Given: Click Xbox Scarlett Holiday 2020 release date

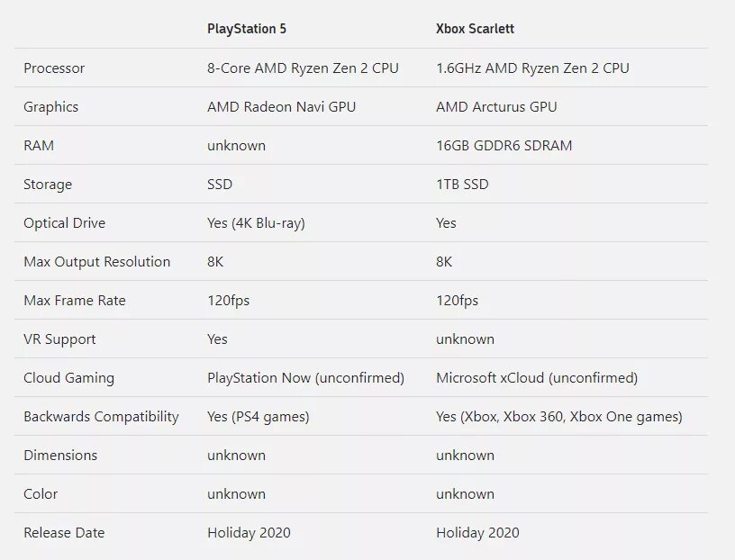Looking at the screenshot, I should tap(477, 533).
